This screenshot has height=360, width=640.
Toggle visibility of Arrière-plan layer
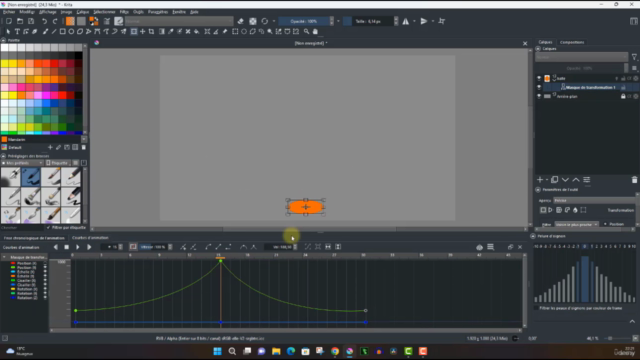pyautogui.click(x=539, y=96)
